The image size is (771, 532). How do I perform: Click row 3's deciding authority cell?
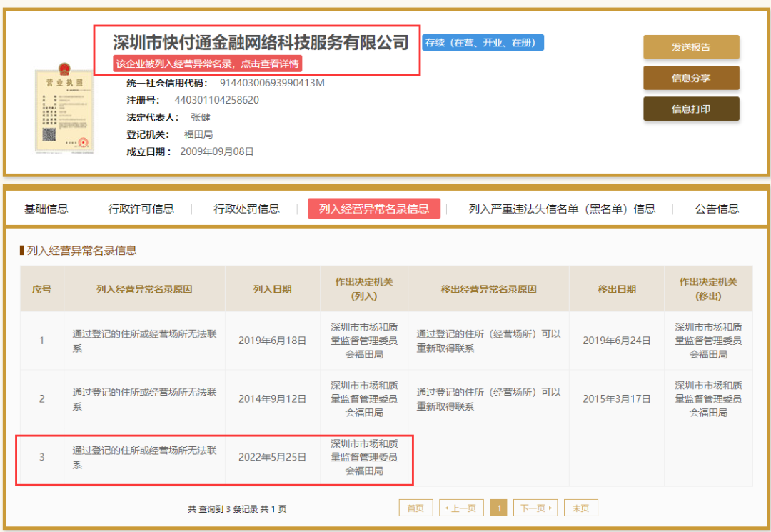coord(364,457)
